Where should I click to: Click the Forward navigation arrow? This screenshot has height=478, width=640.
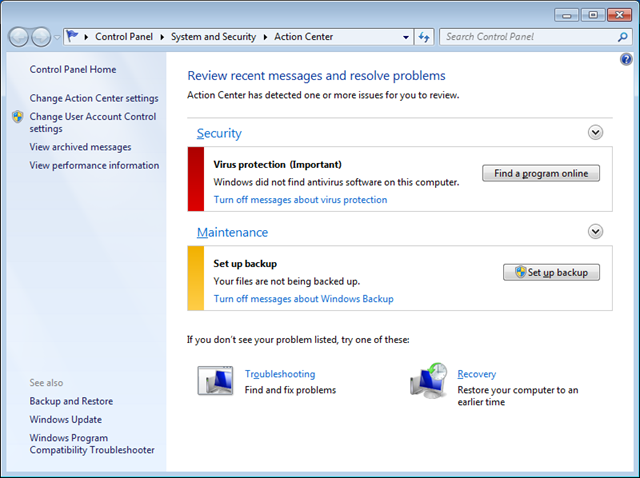point(42,37)
